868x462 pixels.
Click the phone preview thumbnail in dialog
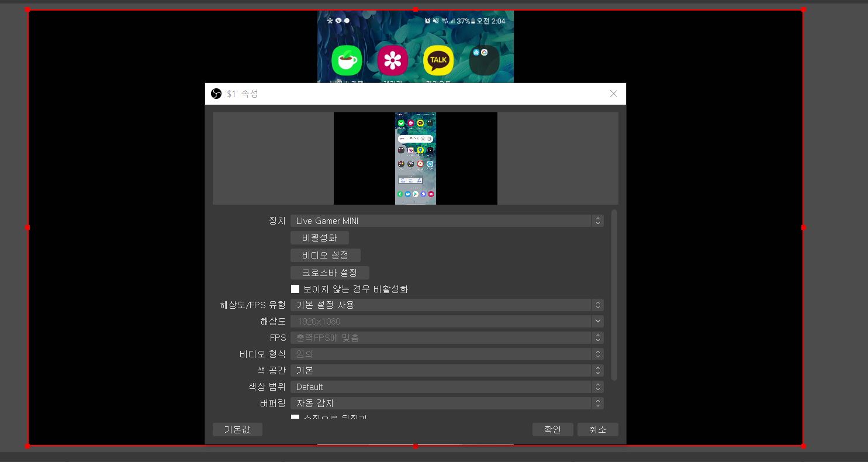coord(416,158)
